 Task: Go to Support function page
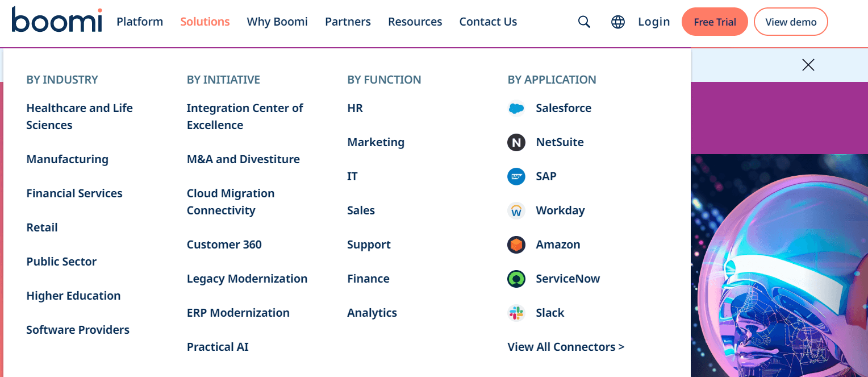pos(369,245)
